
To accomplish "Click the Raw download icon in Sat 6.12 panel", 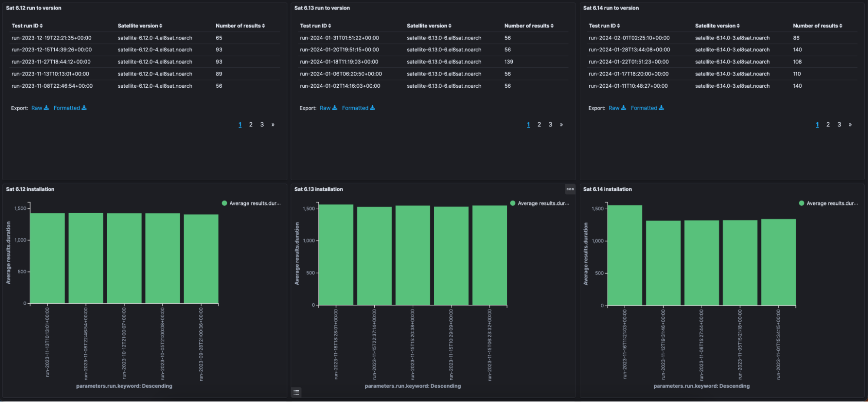I will click(x=46, y=108).
